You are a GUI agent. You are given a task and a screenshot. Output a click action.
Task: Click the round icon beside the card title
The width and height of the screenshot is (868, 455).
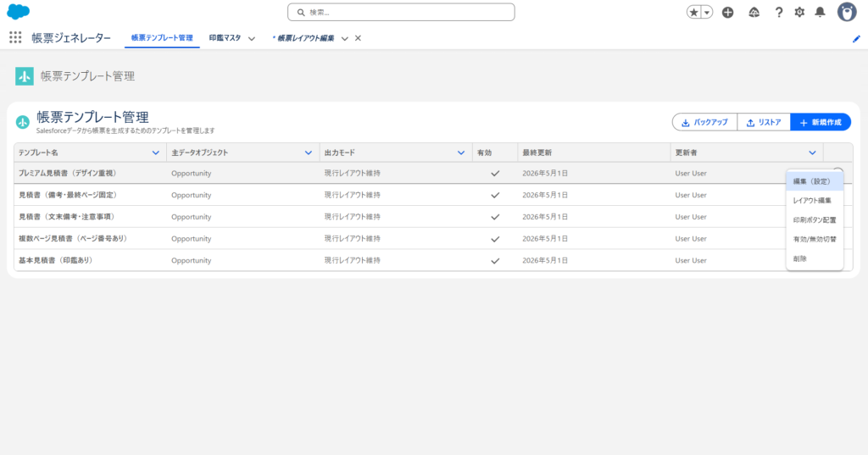[23, 122]
